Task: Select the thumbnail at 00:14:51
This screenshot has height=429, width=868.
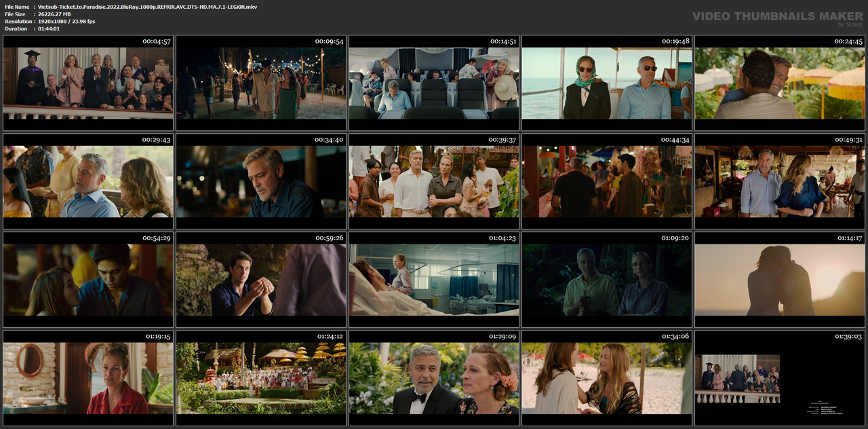Action: (434, 83)
